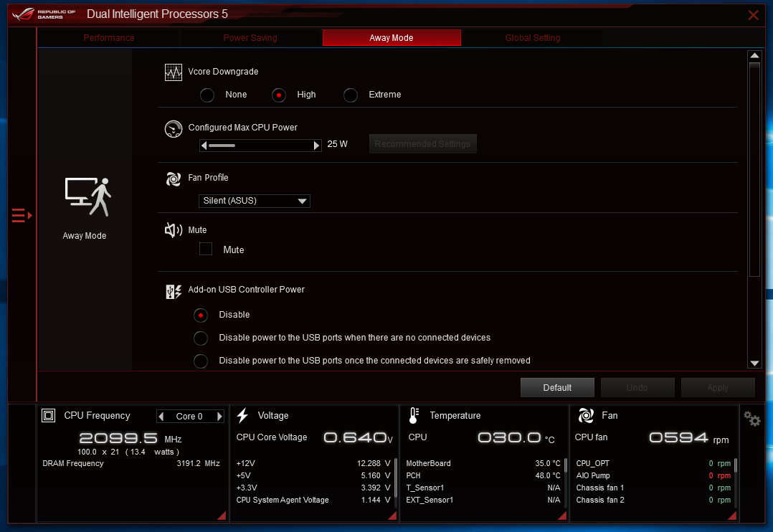The width and height of the screenshot is (773, 532).
Task: Click the CPU Core Voltage label
Action: 272,437
